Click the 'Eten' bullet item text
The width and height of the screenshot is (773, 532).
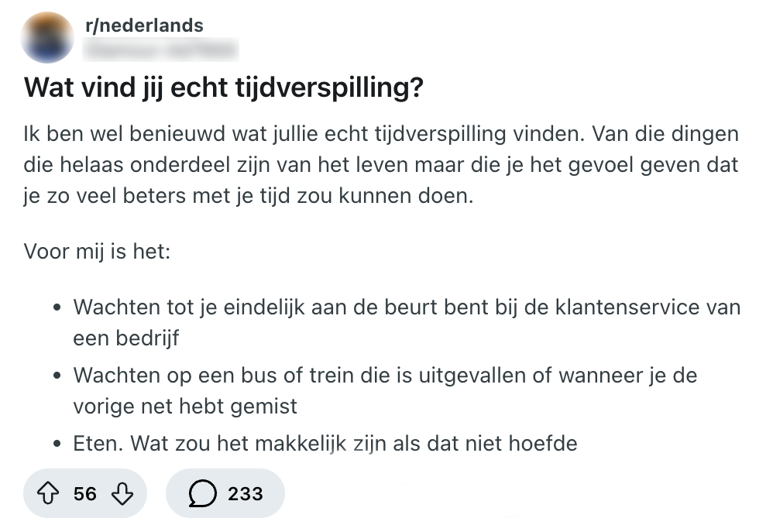[x=325, y=443]
